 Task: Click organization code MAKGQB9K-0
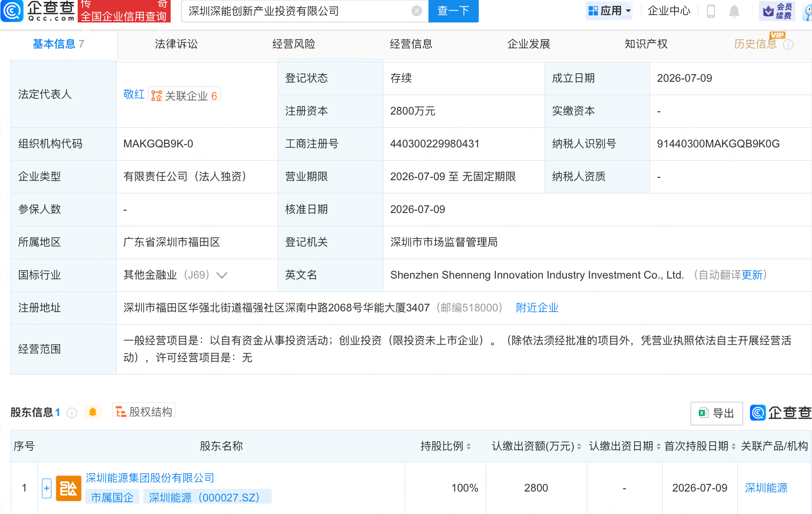pyautogui.click(x=158, y=144)
